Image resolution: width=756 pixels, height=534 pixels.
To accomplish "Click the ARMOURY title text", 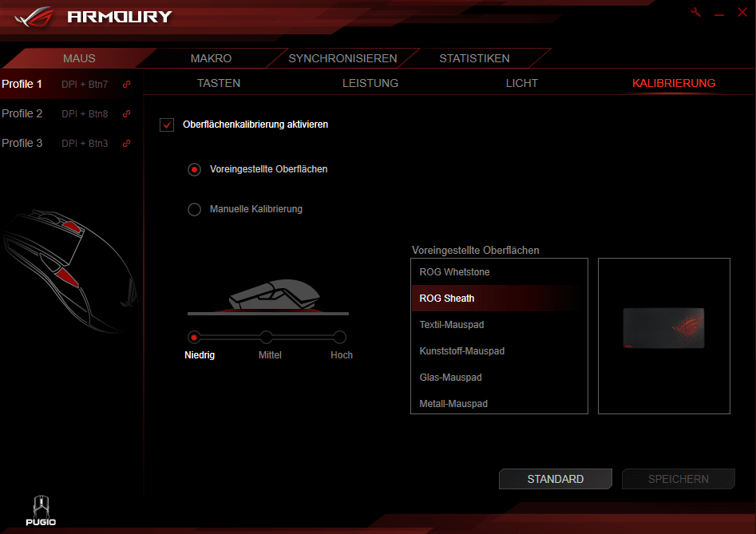I will pos(120,17).
